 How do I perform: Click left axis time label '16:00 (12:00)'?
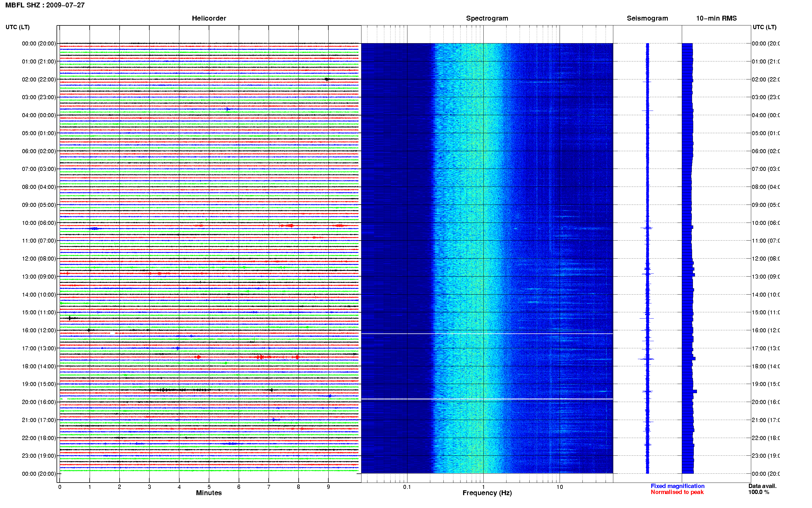click(39, 330)
